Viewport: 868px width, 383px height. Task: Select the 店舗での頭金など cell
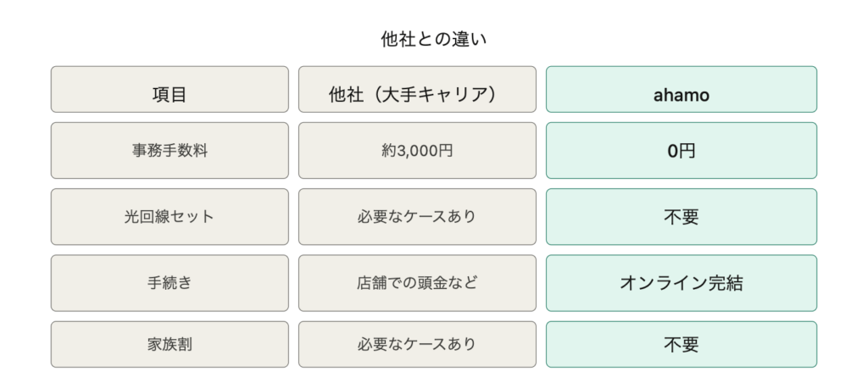416,283
